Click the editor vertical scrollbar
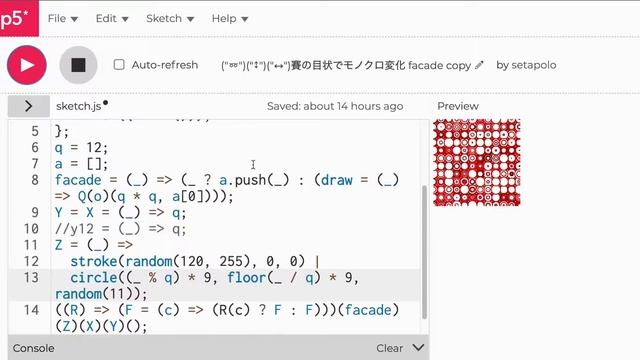The width and height of the screenshot is (640, 360). (x=424, y=252)
